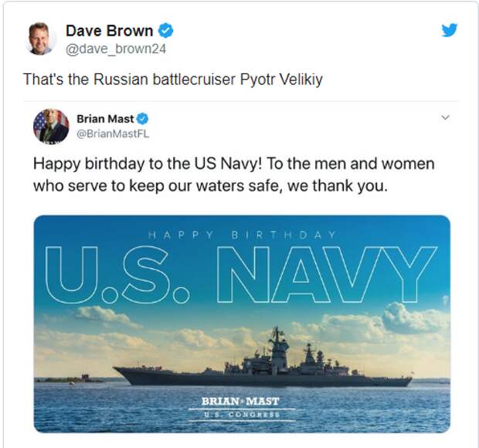This screenshot has width=479, height=448.
Task: Click Dave Brown's verified badge
Action: [x=165, y=31]
